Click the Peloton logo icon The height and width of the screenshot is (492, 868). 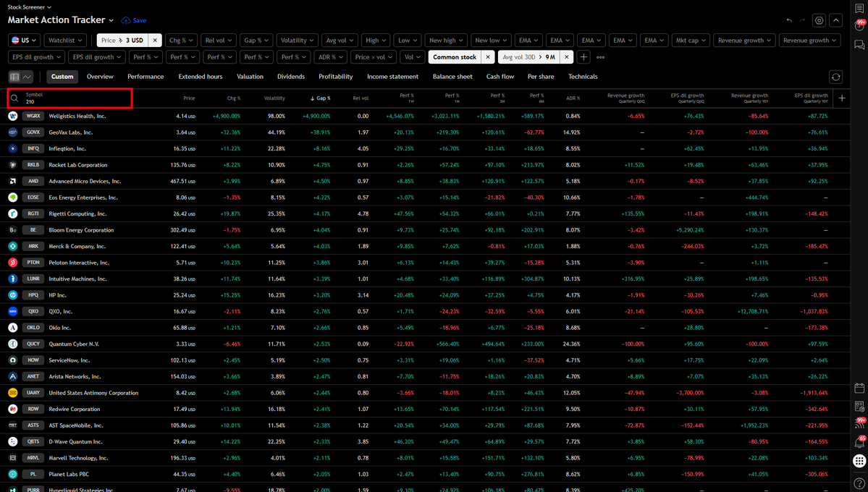(x=13, y=263)
